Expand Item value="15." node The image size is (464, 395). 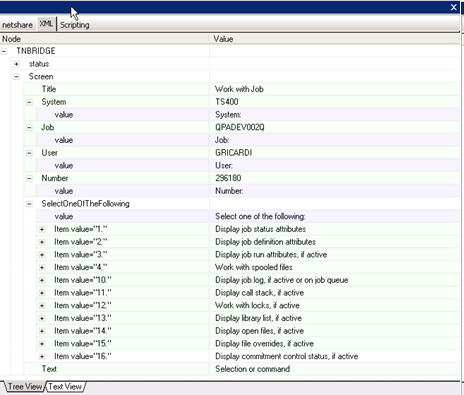[42, 344]
